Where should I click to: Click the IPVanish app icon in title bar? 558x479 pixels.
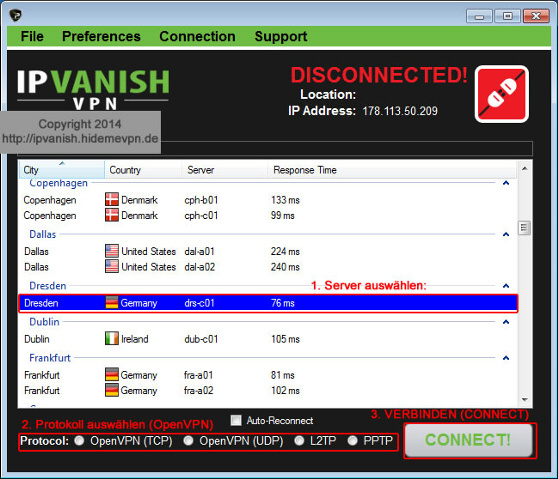15,15
